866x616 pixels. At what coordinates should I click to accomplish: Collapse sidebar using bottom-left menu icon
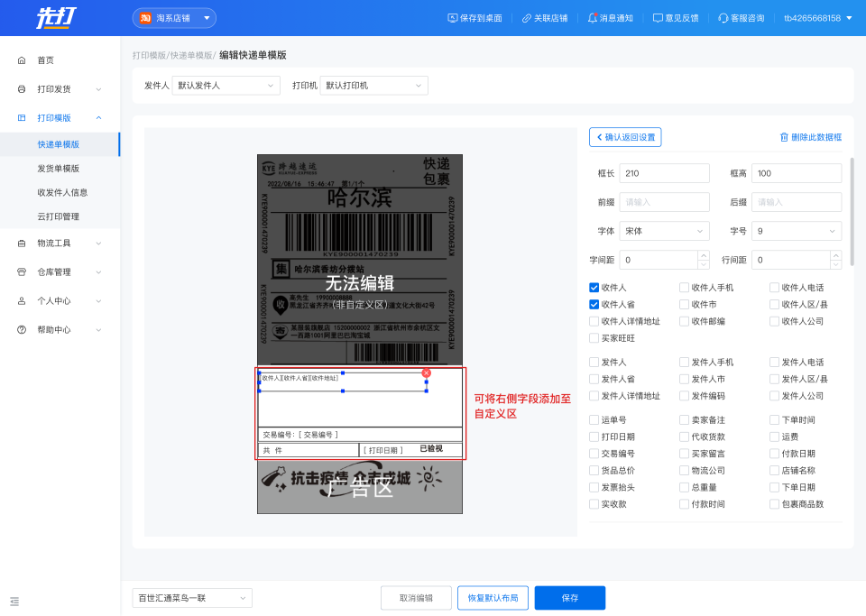(x=14, y=601)
